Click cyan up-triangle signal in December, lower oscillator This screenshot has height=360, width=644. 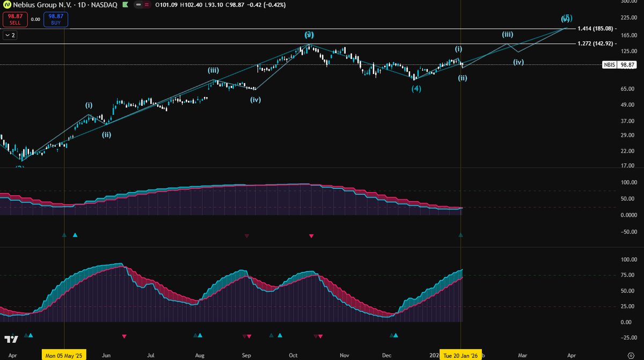point(396,335)
